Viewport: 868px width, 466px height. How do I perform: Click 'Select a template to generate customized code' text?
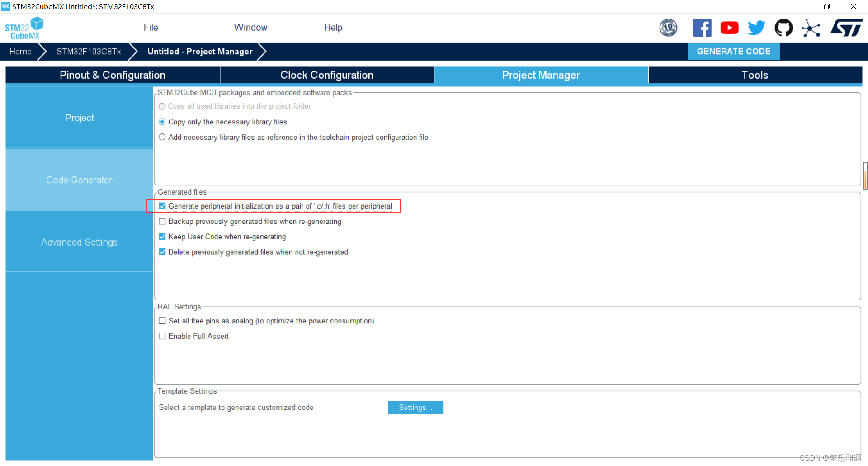236,408
